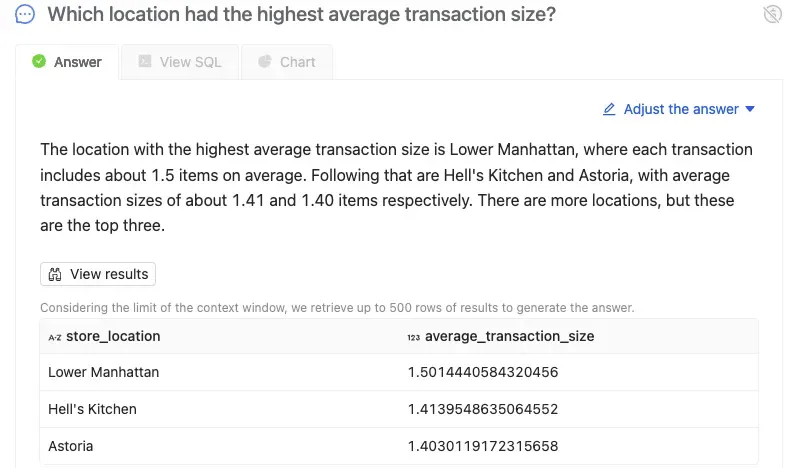Switch to the View SQL tab
Image resolution: width=799 pixels, height=468 pixels.
tap(180, 62)
